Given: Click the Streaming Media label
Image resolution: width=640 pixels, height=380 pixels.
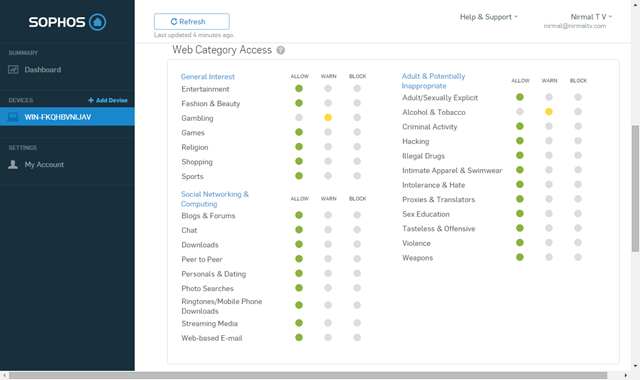Looking at the screenshot, I should pyautogui.click(x=209, y=324).
